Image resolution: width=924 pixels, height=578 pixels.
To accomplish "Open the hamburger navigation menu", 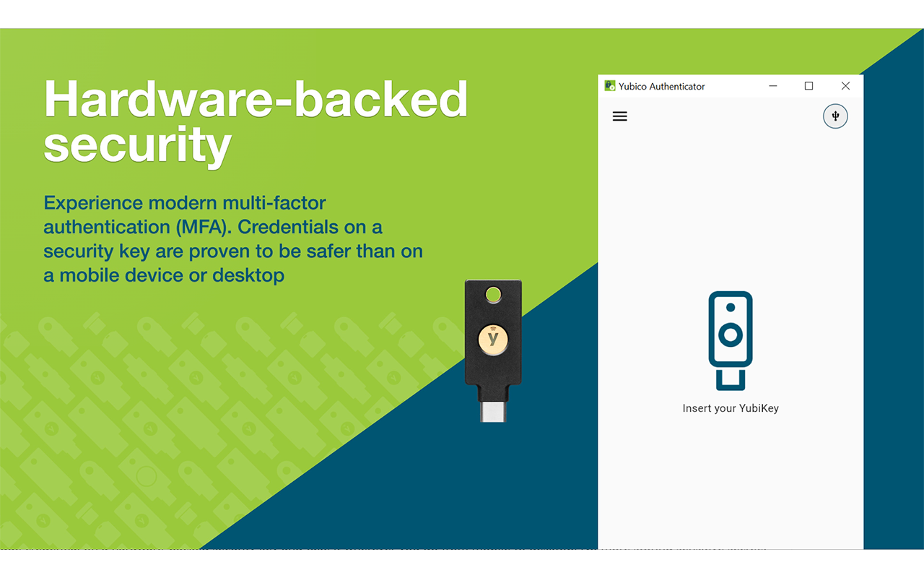I will [619, 116].
